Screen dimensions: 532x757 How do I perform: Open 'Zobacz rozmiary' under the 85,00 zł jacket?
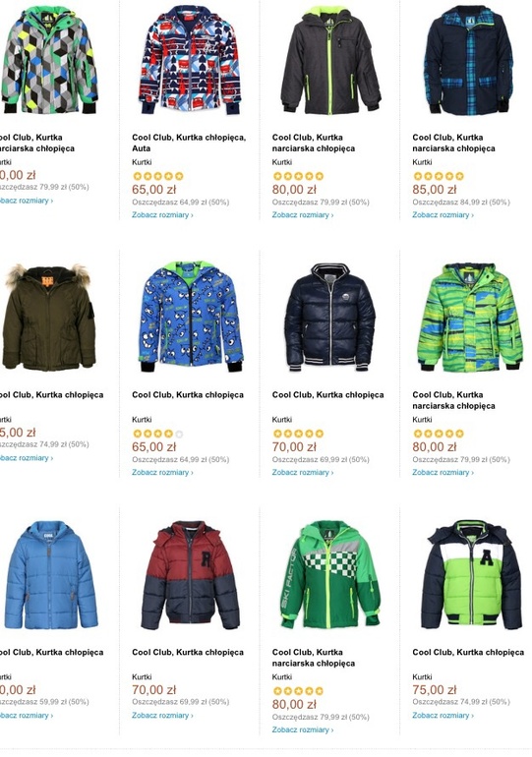(x=443, y=215)
